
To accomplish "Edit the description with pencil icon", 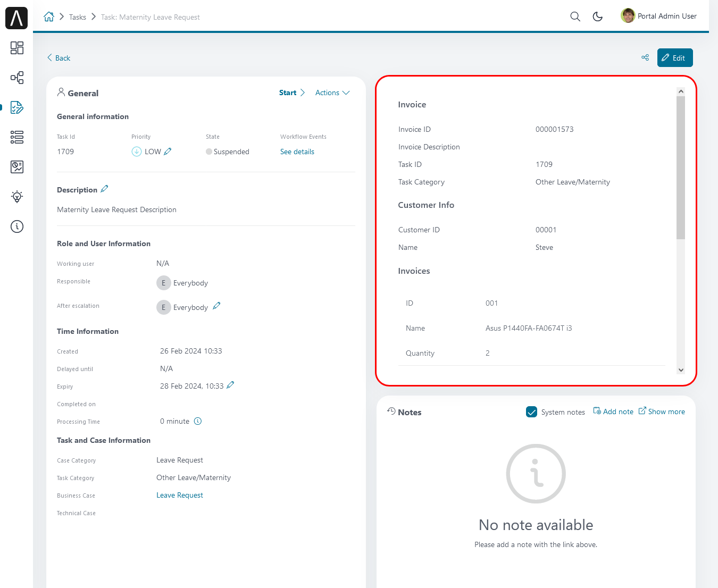I will tap(104, 189).
